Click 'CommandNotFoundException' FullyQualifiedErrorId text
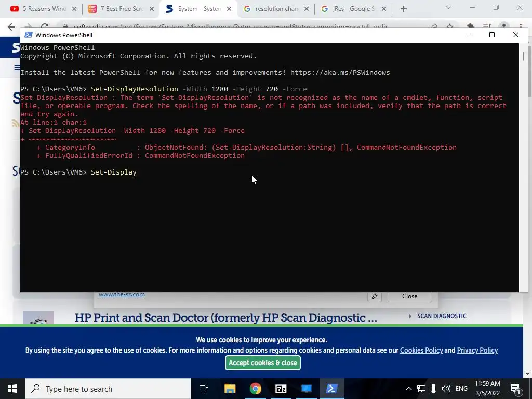The height and width of the screenshot is (399, 532). [195, 155]
